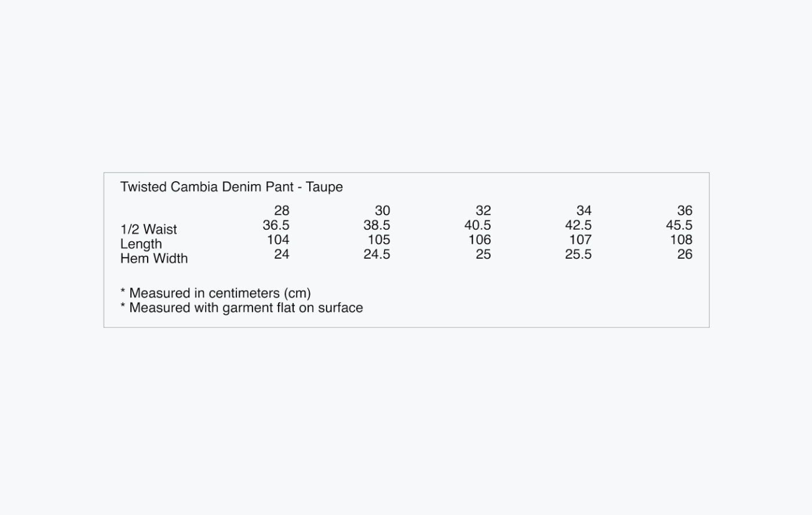812x515 pixels.
Task: Click the 104 length value
Action: [x=278, y=240]
